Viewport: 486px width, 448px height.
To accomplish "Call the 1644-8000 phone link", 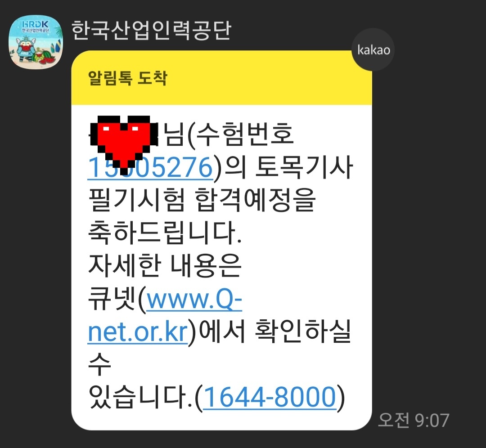I will (270, 397).
